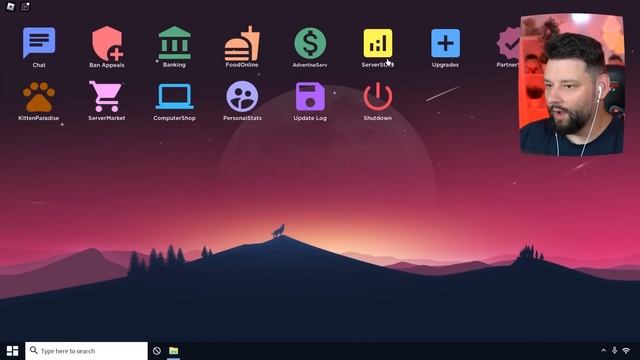Click the webcam overlay of the streamer

[571, 84]
